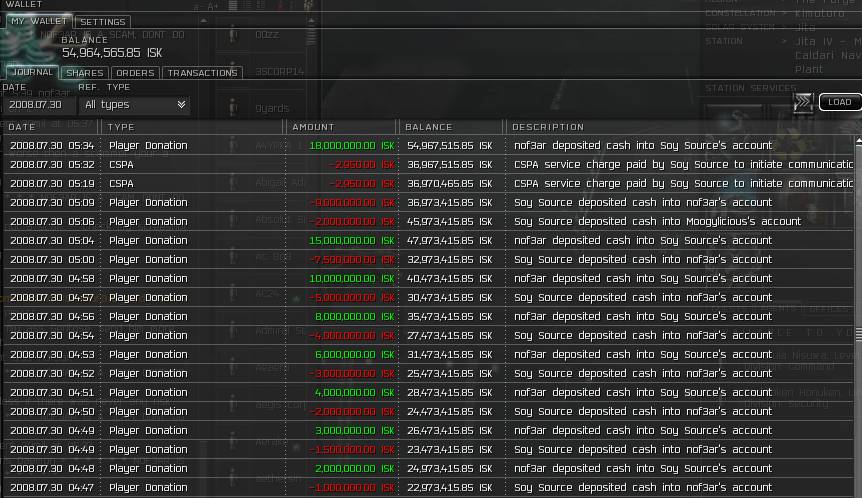Open the My Wallet tab
The width and height of the screenshot is (862, 498).
[x=38, y=21]
